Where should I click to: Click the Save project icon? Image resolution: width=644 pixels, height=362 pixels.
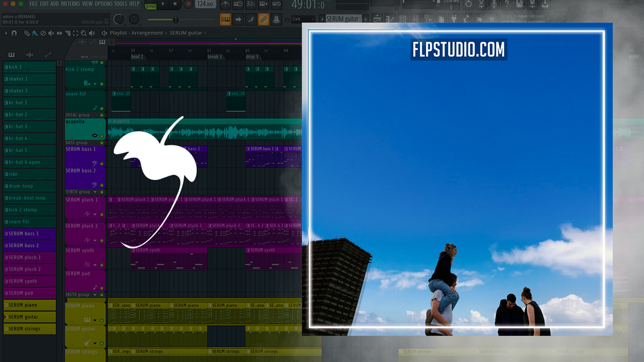pyautogui.click(x=518, y=4)
